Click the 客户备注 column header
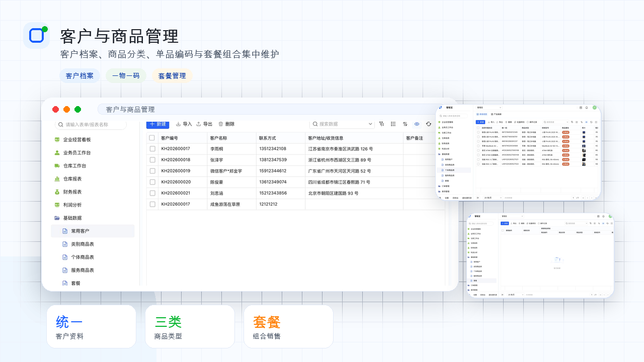The width and height of the screenshot is (644, 362). (x=415, y=138)
